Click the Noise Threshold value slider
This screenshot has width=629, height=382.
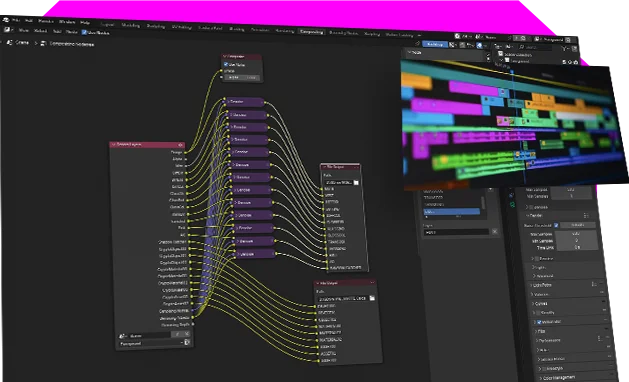pos(578,225)
